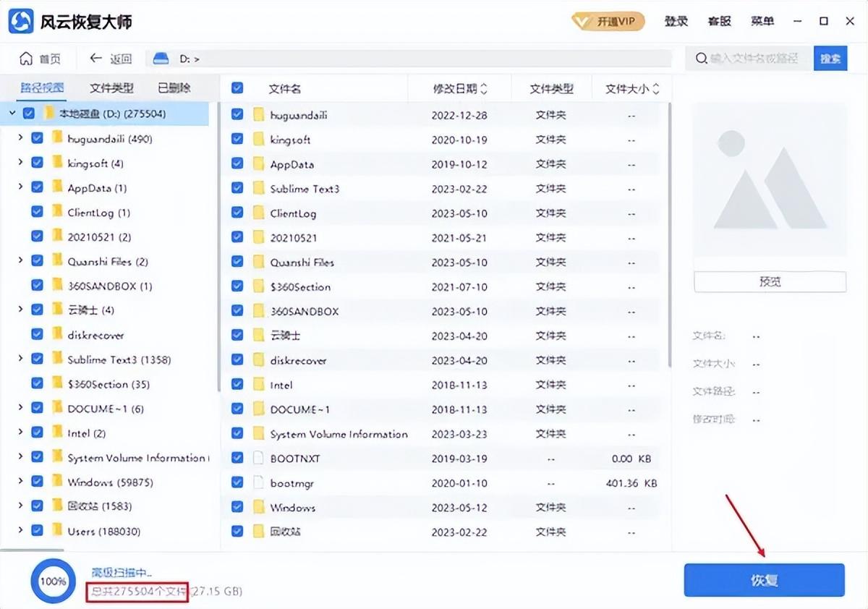Click the 文件类型 column header
Image resolution: width=868 pixels, height=609 pixels.
pyautogui.click(x=551, y=89)
